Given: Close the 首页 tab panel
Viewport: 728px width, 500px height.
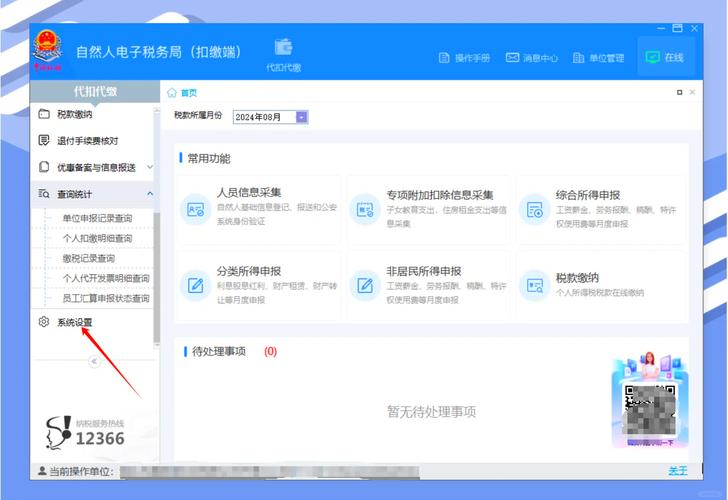Looking at the screenshot, I should pyautogui.click(x=692, y=92).
